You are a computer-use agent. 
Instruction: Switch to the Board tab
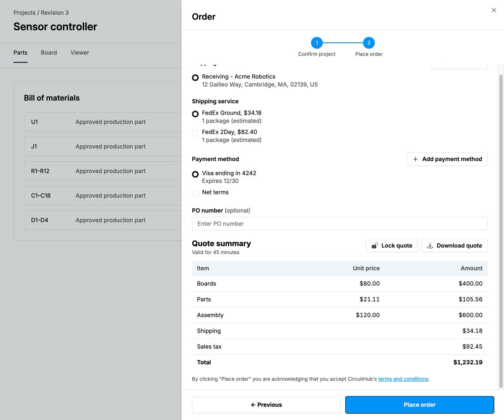pyautogui.click(x=49, y=53)
